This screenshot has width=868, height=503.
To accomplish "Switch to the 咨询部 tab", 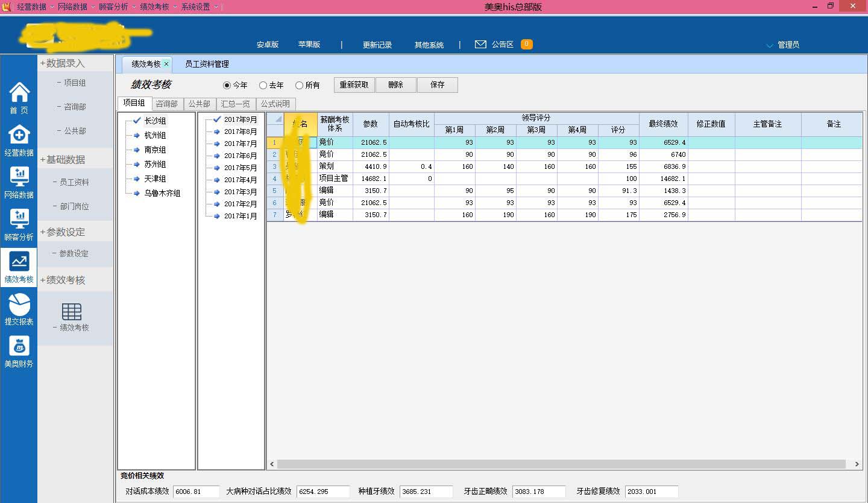I will (166, 104).
